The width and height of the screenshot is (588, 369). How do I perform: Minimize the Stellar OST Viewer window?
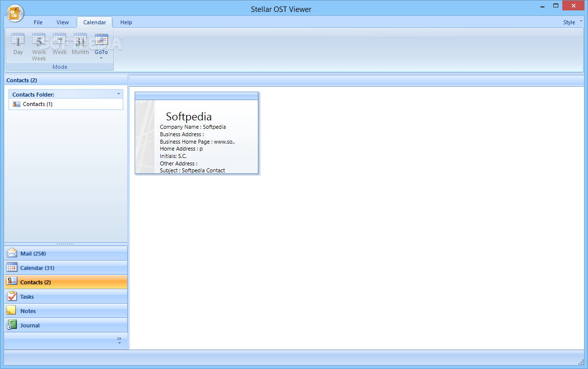(542, 6)
